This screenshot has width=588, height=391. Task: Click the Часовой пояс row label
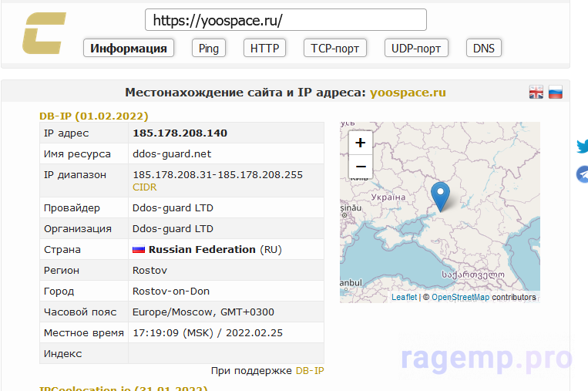tap(80, 312)
